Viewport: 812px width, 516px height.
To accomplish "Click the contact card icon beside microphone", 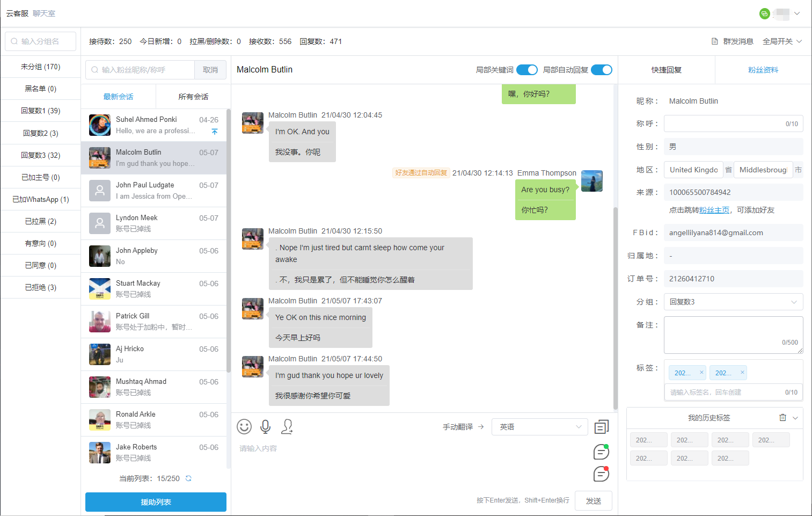I will [x=287, y=426].
